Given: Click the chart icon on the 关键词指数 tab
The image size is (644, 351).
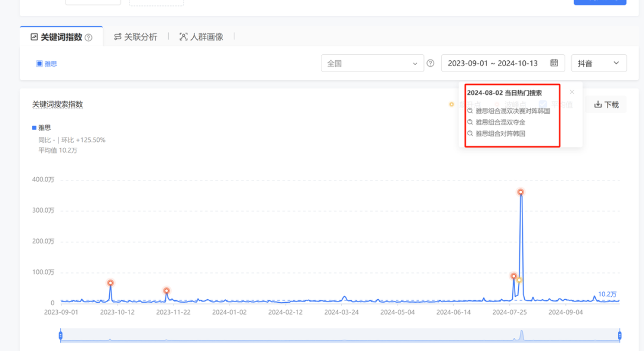Looking at the screenshot, I should [x=33, y=36].
